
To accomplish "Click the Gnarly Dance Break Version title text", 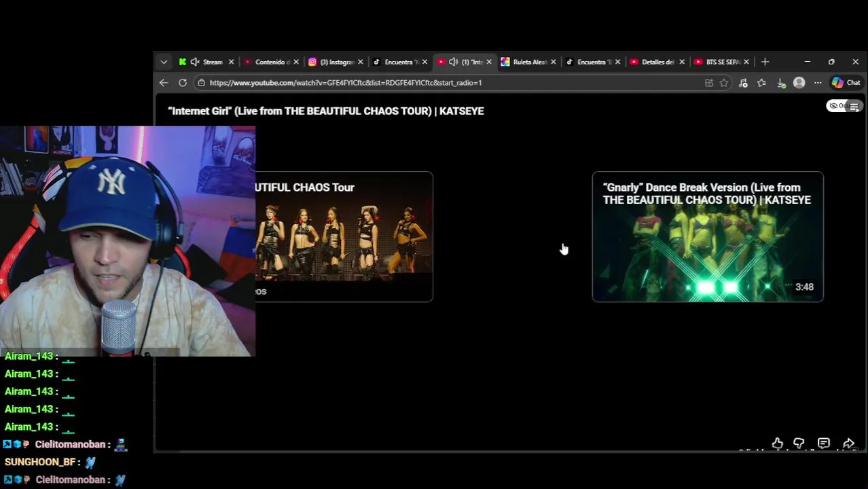I will tap(707, 194).
